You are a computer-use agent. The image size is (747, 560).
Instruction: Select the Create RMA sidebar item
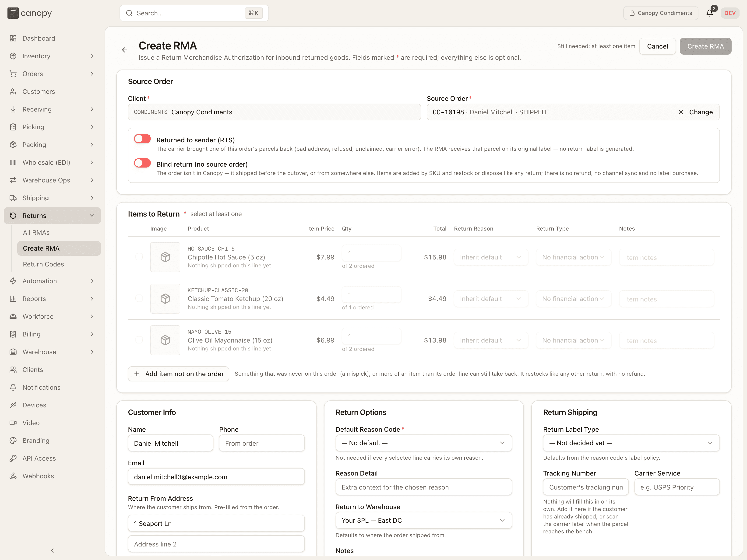[59, 248]
